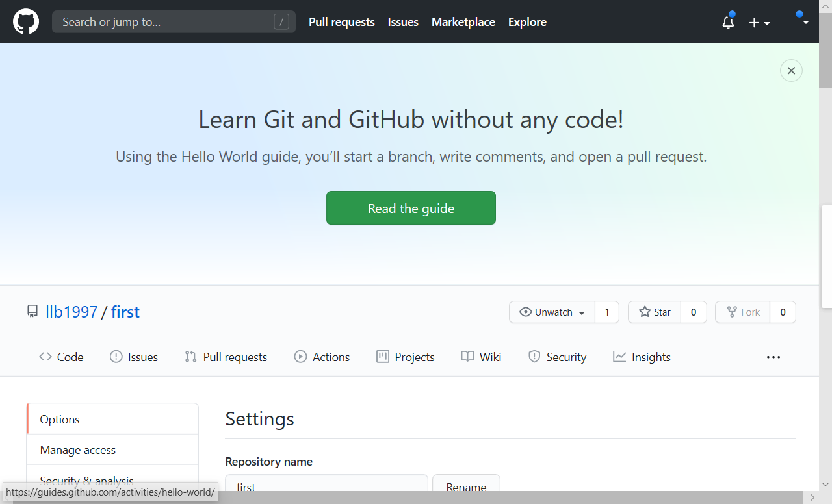
Task: Click the green Read the guide button
Action: [411, 208]
